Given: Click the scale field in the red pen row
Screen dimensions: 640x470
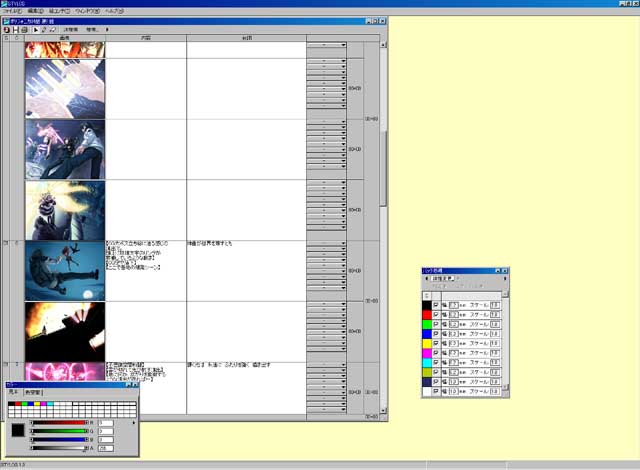Looking at the screenshot, I should coord(495,315).
